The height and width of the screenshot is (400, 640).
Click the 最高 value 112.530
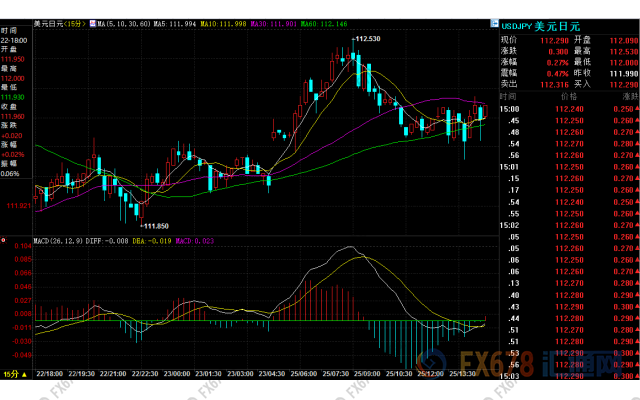tap(624, 51)
